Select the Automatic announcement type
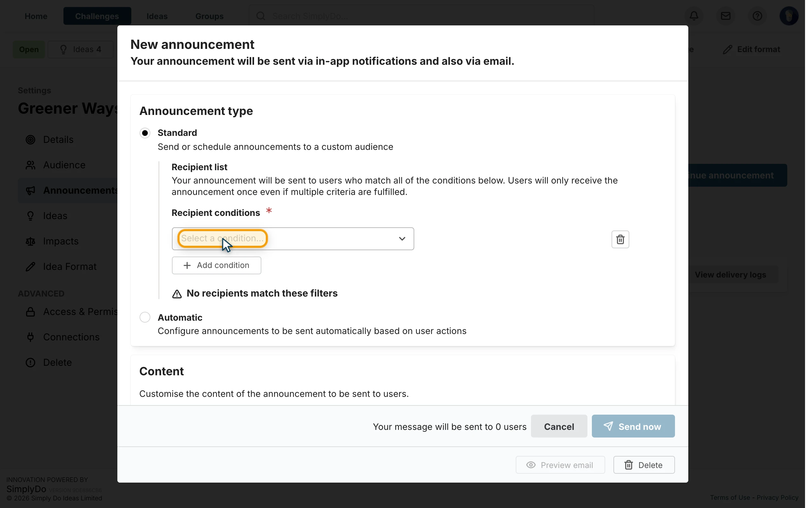This screenshot has width=812, height=508. (x=145, y=317)
